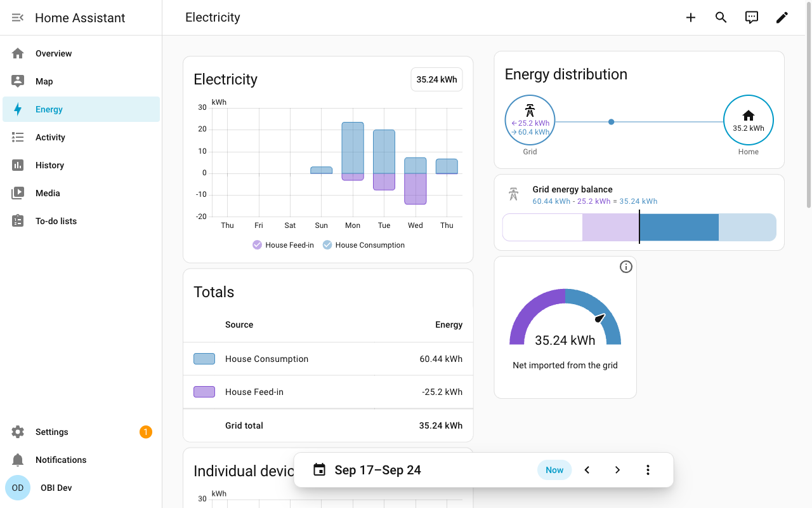
Task: Click the House Consumption 60.44 kWh value
Action: [x=441, y=359]
